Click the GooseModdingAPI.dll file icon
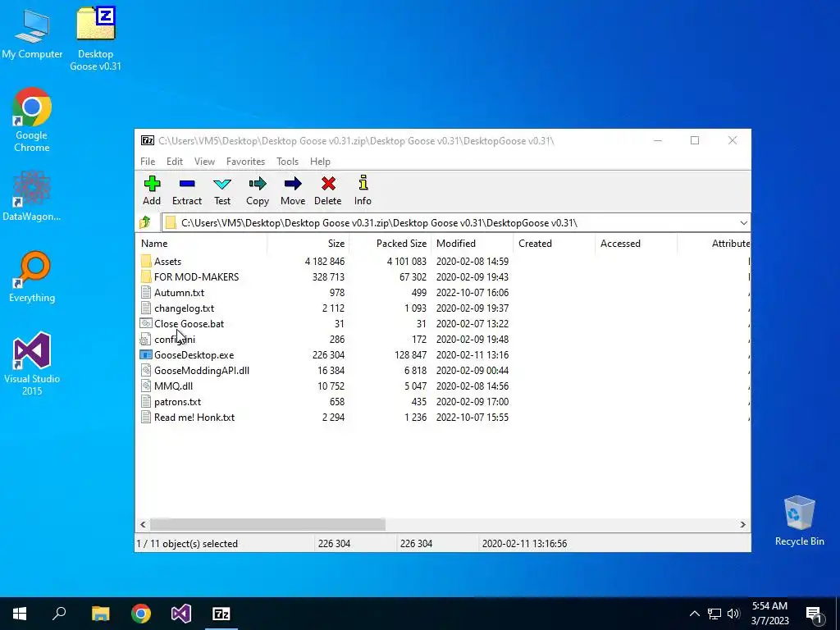 [x=146, y=370]
